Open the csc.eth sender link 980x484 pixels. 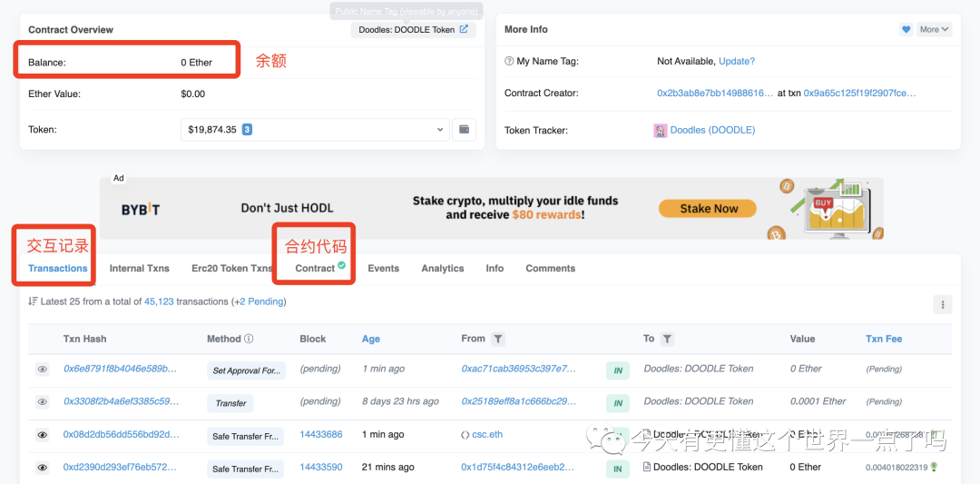(488, 434)
